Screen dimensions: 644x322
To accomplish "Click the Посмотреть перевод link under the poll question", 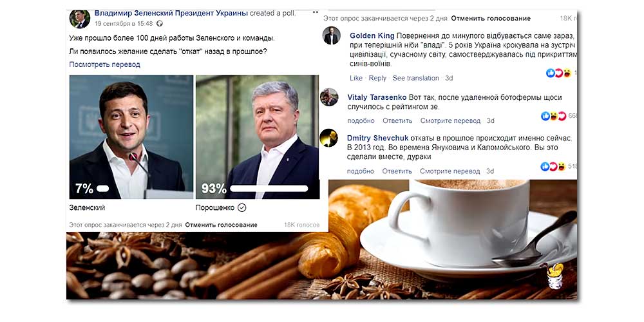I will tap(105, 64).
